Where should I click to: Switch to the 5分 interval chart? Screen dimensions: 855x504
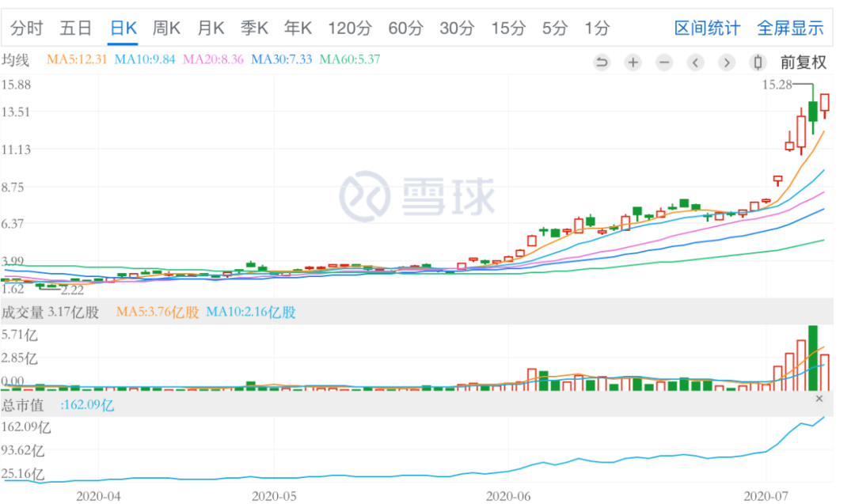pyautogui.click(x=554, y=28)
